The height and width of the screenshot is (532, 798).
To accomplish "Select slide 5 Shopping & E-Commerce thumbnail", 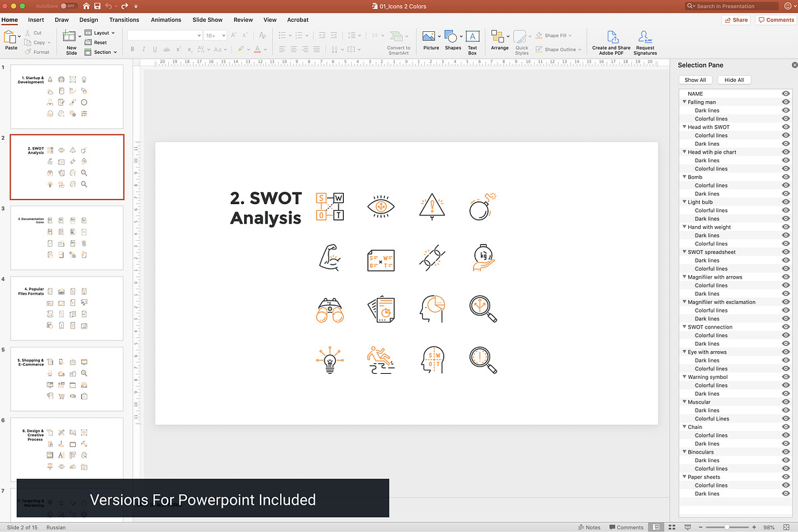I will [66, 378].
